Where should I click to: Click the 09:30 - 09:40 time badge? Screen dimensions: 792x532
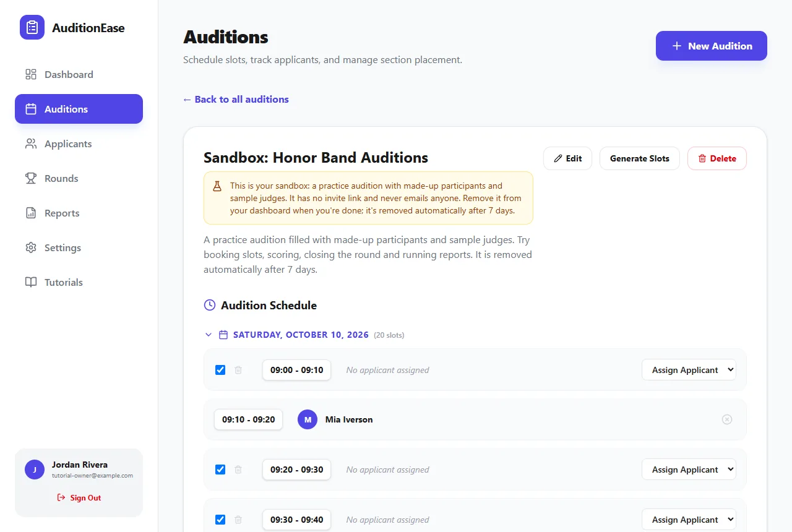tap(296, 520)
